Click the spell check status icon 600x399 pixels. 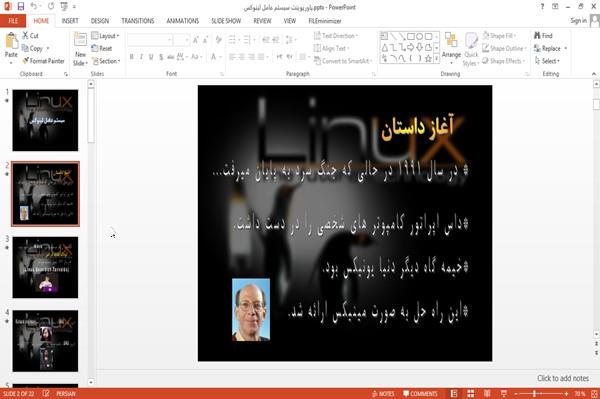(x=46, y=394)
